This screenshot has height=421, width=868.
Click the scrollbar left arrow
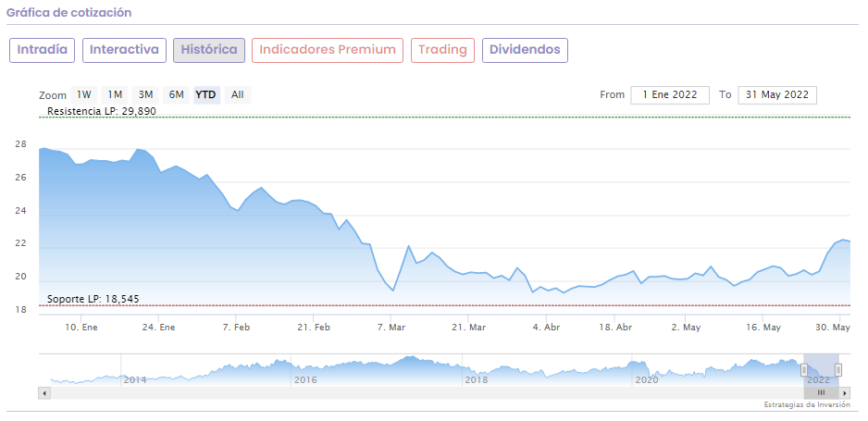pos(43,393)
